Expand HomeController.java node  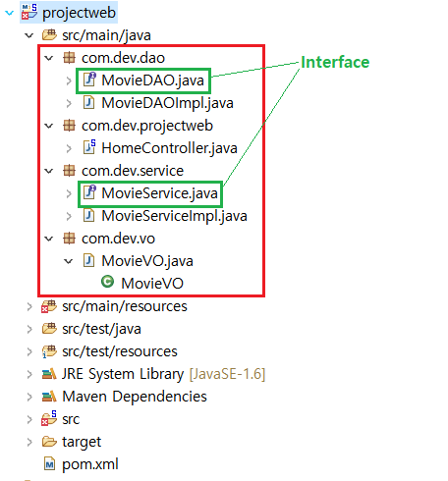(69, 148)
